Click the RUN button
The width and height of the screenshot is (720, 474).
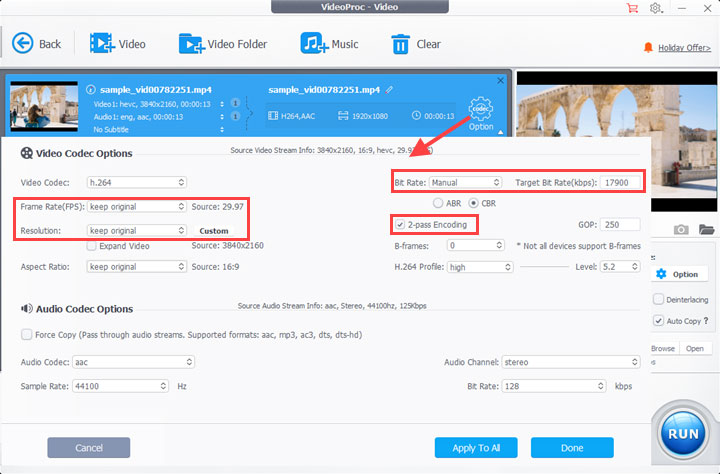683,434
